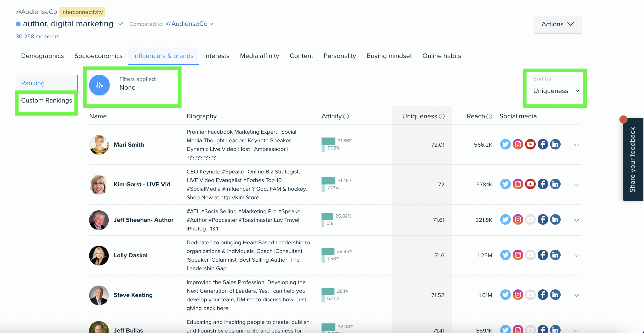
Task: Expand Steve Keating's row details
Action: pyautogui.click(x=576, y=295)
